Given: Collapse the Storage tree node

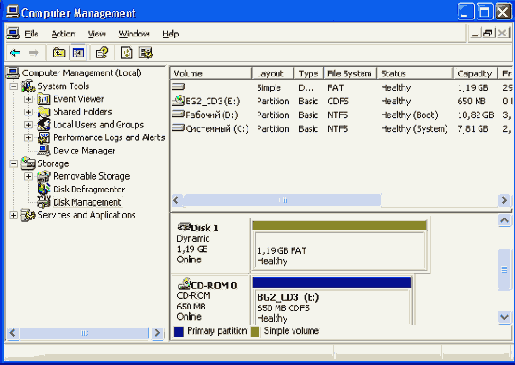Looking at the screenshot, I should pos(13,163).
